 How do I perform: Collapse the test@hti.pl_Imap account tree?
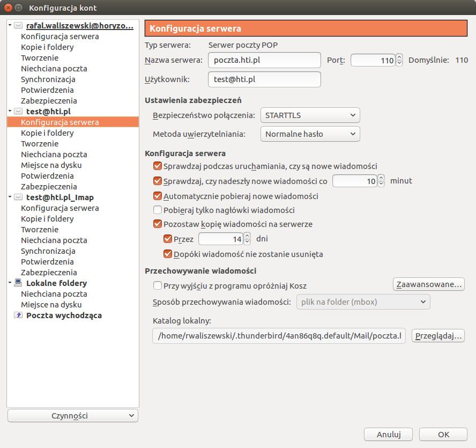(10, 197)
